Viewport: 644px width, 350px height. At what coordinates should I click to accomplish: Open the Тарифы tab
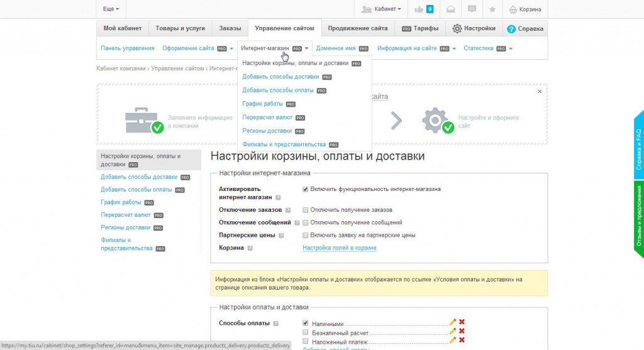click(x=419, y=28)
